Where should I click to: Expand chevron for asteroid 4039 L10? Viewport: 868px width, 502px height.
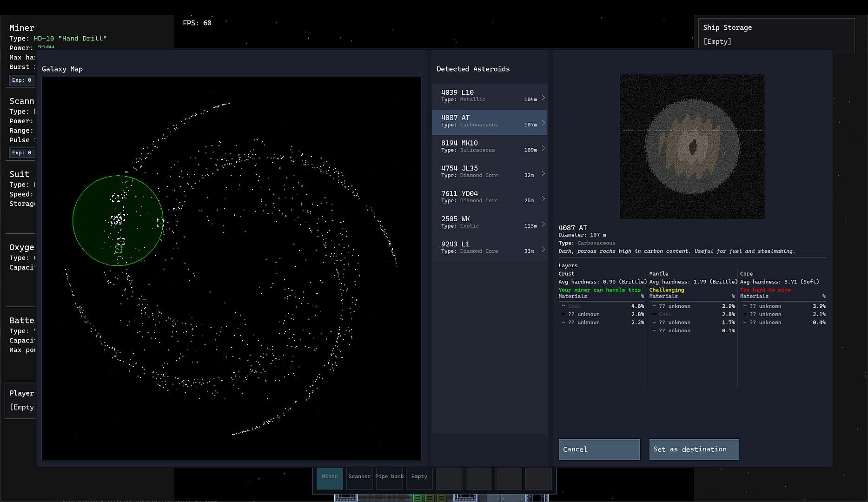[x=543, y=98]
